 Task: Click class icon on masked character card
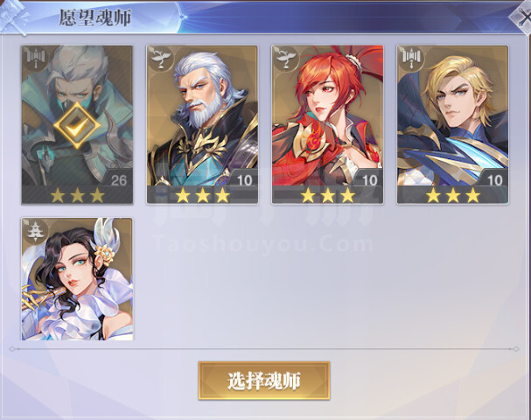coord(35,58)
